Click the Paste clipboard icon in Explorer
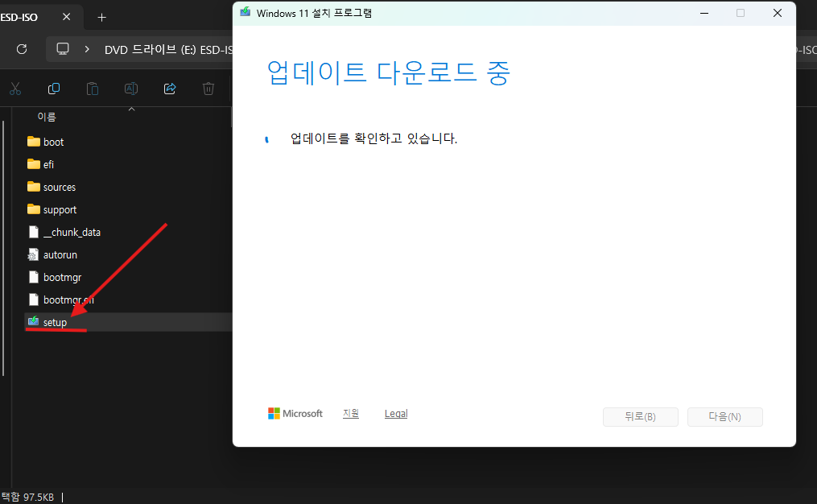 click(93, 89)
